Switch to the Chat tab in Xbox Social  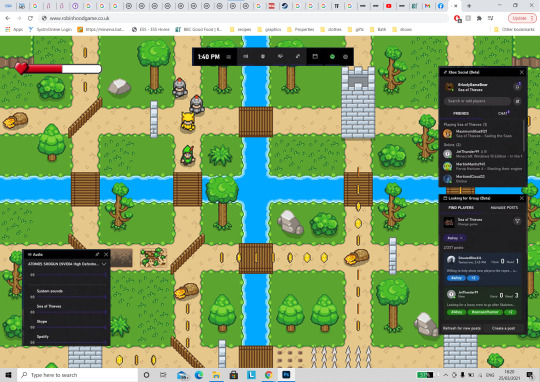click(x=503, y=113)
